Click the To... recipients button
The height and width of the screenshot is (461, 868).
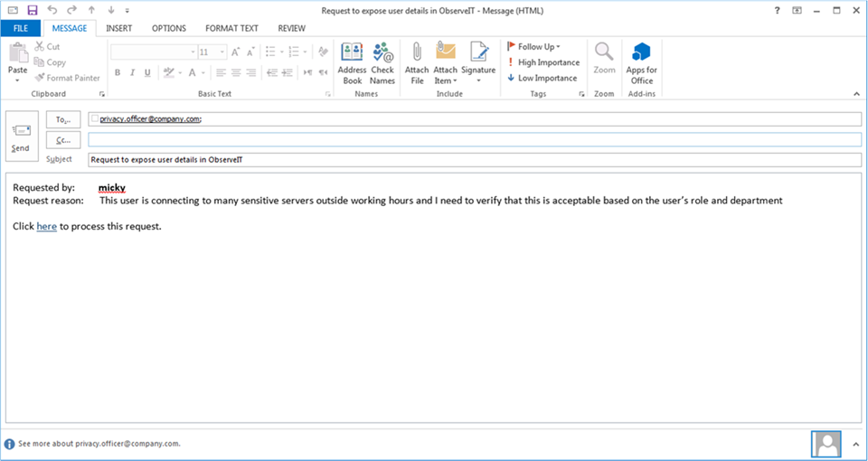63,119
